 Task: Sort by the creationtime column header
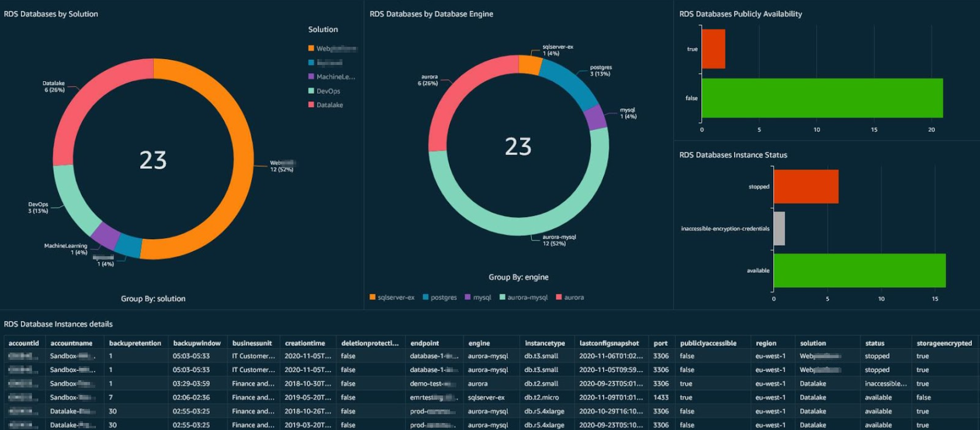[305, 343]
